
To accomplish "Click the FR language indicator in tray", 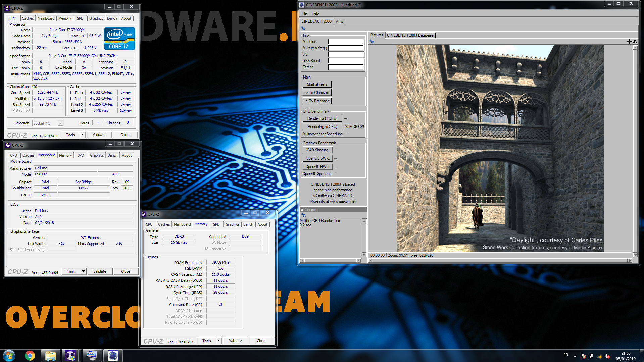I will coord(566,355).
